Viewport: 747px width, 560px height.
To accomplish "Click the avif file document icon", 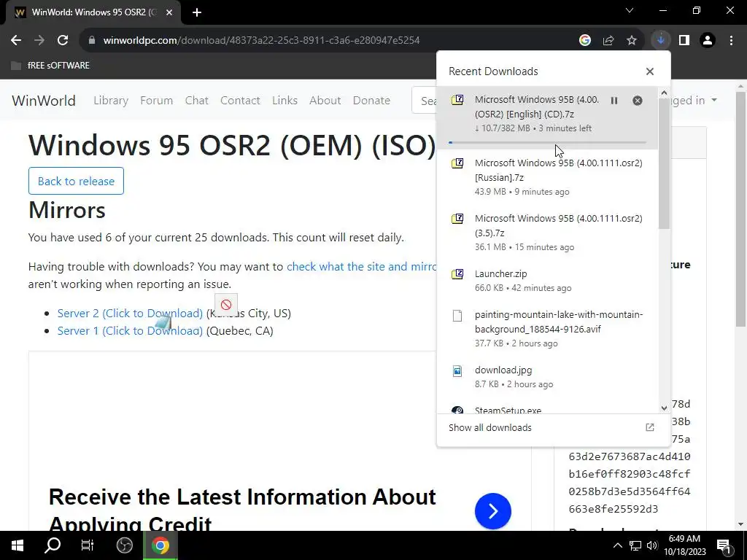I will pos(457,315).
